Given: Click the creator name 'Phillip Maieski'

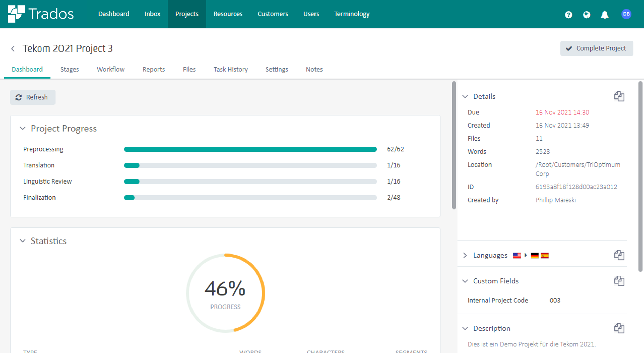Looking at the screenshot, I should [x=556, y=200].
